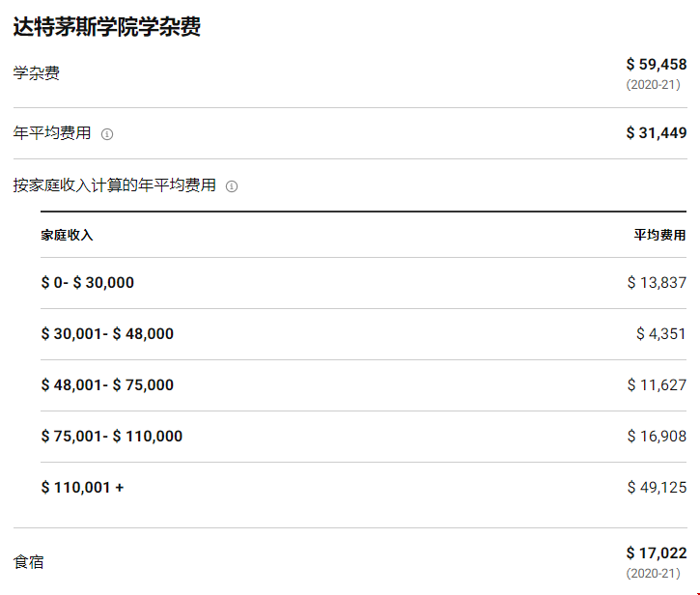Click room and board value $ 17,022
The height and width of the screenshot is (595, 700).
tap(657, 553)
